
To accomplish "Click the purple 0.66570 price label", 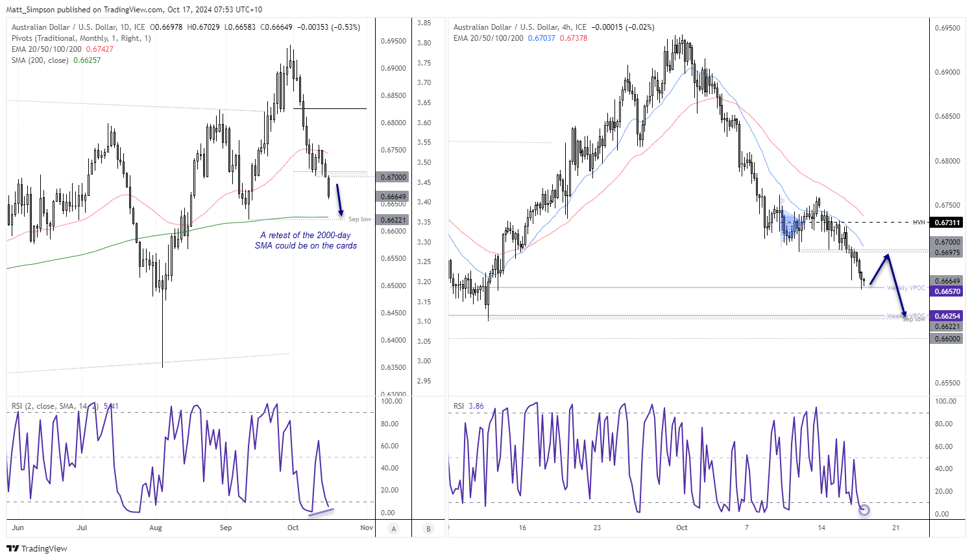I will click(947, 291).
